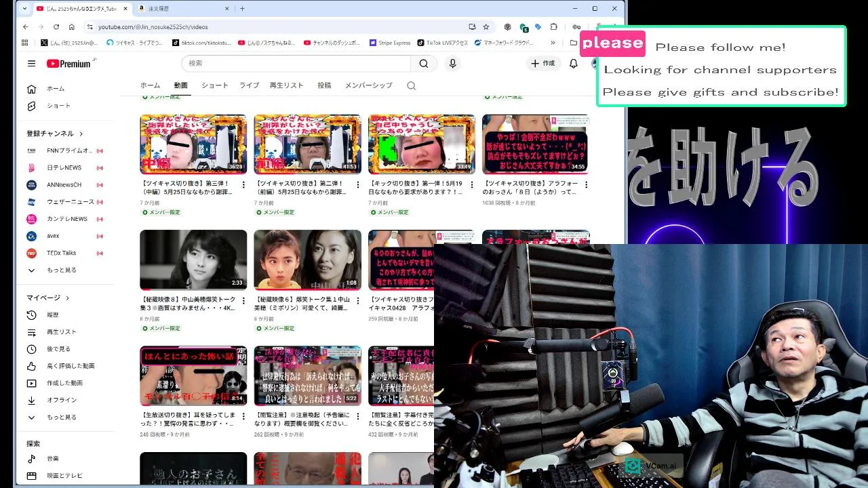Open the 第三弾 中編 video thumbnail
Image resolution: width=868 pixels, height=488 pixels.
click(193, 144)
